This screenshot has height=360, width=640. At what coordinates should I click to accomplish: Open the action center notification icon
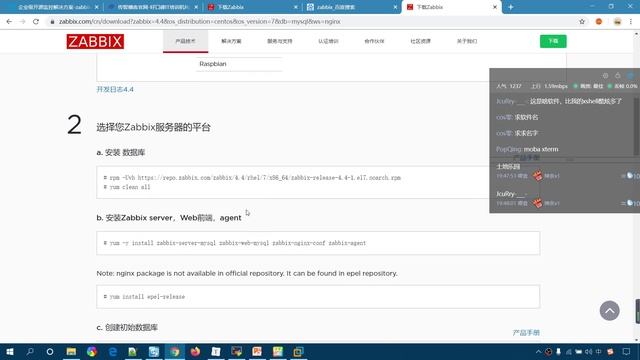point(626,351)
